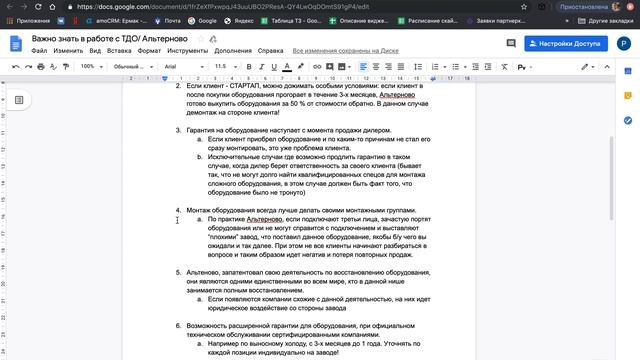
Task: Open the text color picker
Action: click(287, 67)
